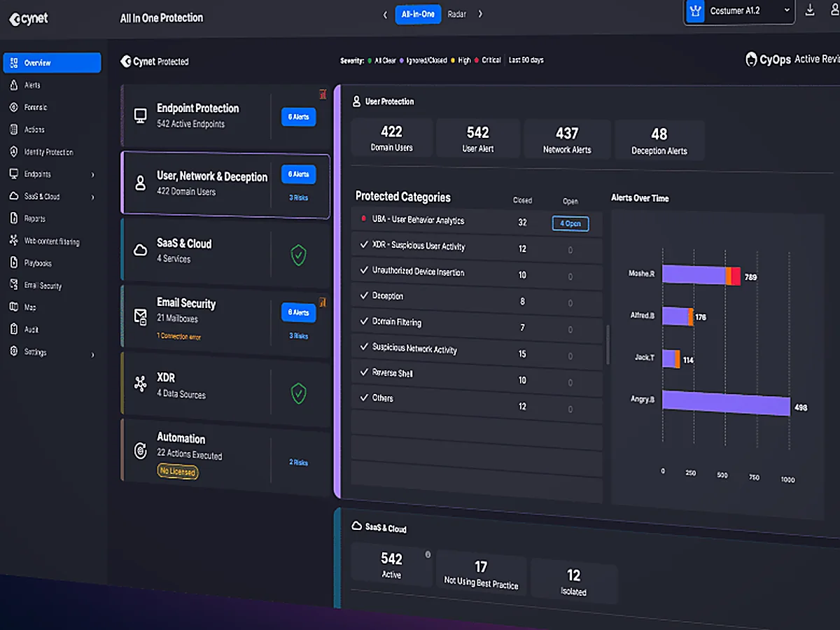840x630 pixels.
Task: Click the Settings gear icon
Action: tap(13, 352)
